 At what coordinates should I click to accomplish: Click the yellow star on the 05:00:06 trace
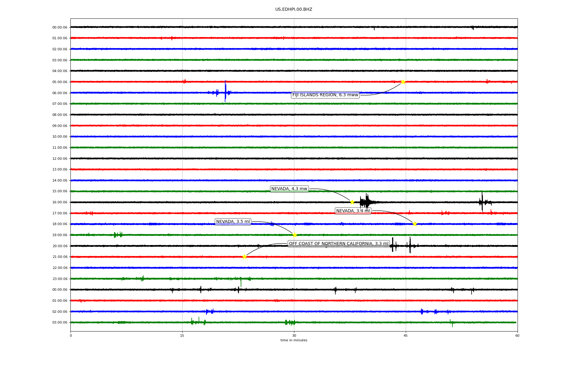403,82
